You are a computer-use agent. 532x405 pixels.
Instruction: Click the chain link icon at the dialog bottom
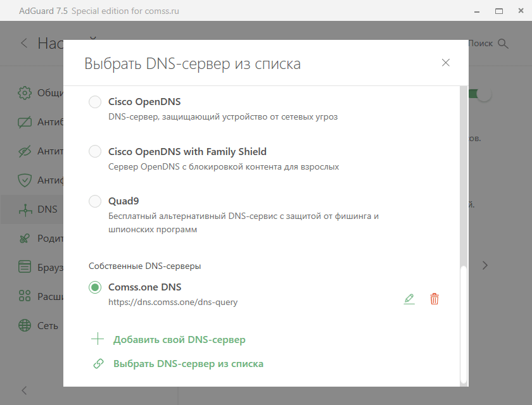(98, 364)
